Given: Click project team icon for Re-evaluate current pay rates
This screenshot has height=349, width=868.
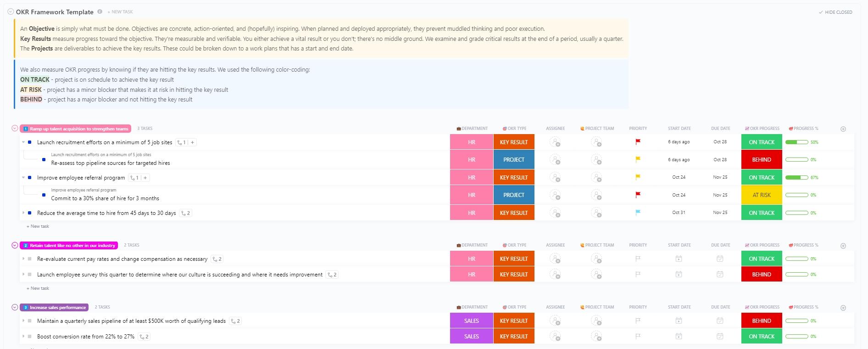Looking at the screenshot, I should click(x=596, y=259).
